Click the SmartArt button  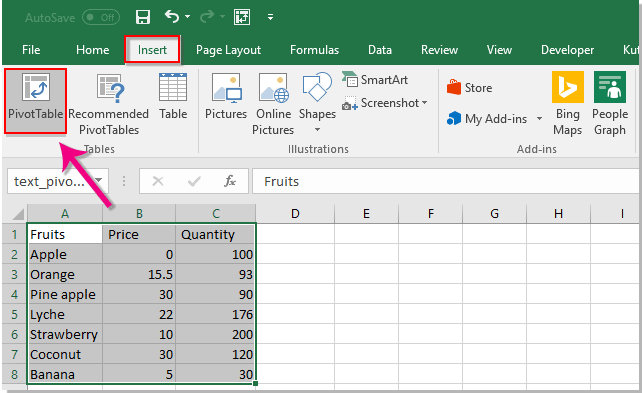click(375, 79)
